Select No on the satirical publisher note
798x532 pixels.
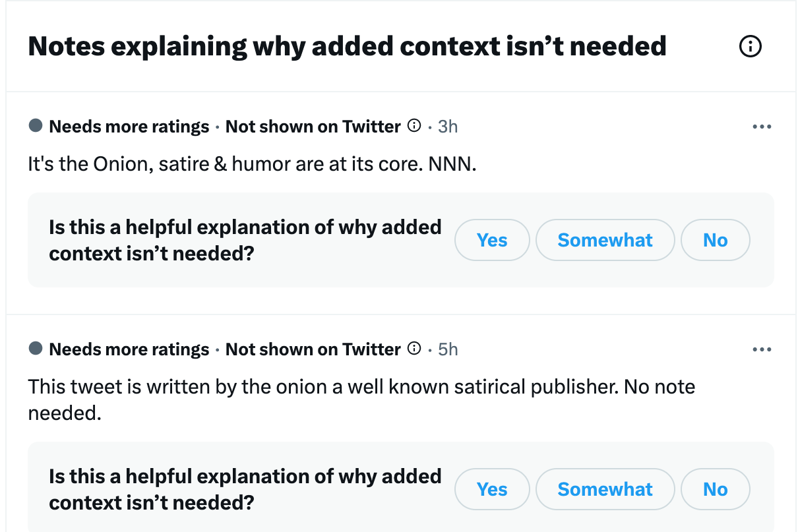[715, 489]
